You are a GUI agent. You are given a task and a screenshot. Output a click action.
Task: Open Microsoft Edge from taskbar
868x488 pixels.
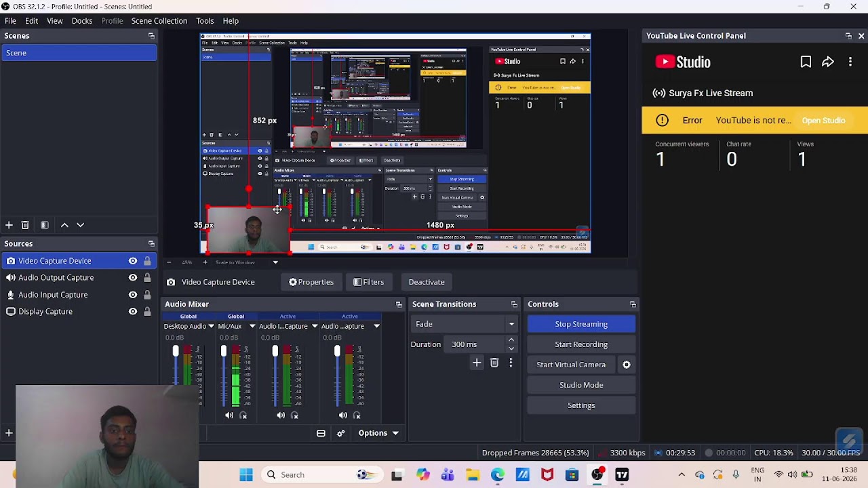498,475
